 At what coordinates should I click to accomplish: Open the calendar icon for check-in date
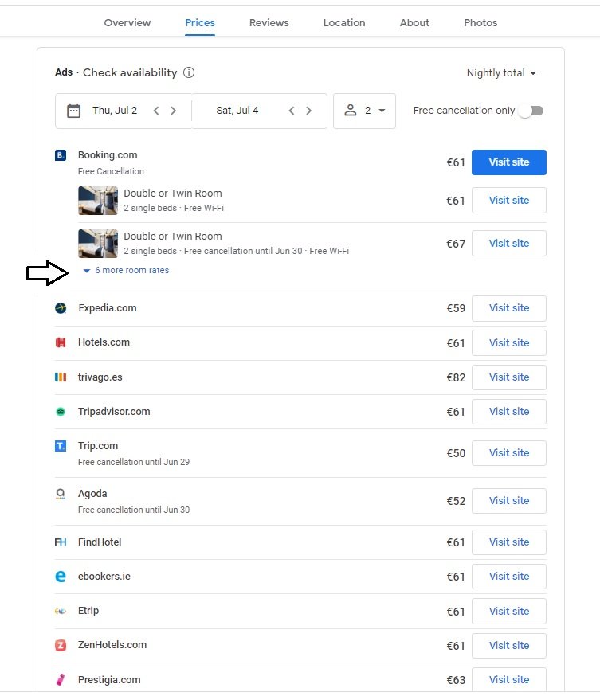coord(74,111)
